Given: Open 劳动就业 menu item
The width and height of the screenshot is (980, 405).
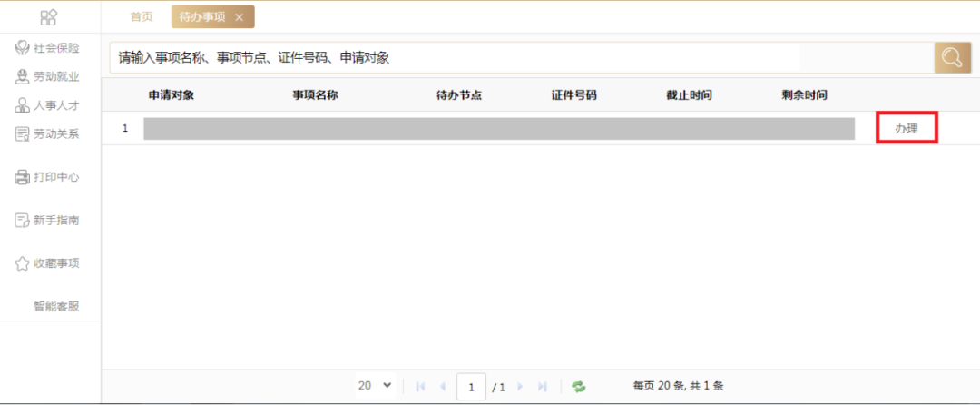Looking at the screenshot, I should click(x=56, y=77).
